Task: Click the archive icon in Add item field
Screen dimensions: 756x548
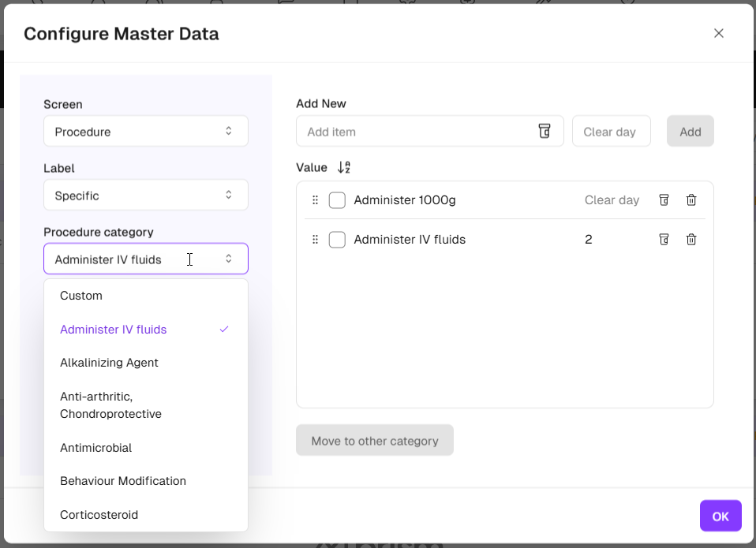Action: pos(544,131)
